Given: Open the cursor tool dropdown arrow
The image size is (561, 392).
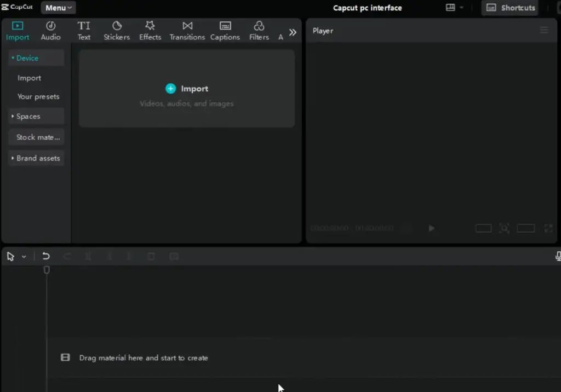Looking at the screenshot, I should 24,256.
